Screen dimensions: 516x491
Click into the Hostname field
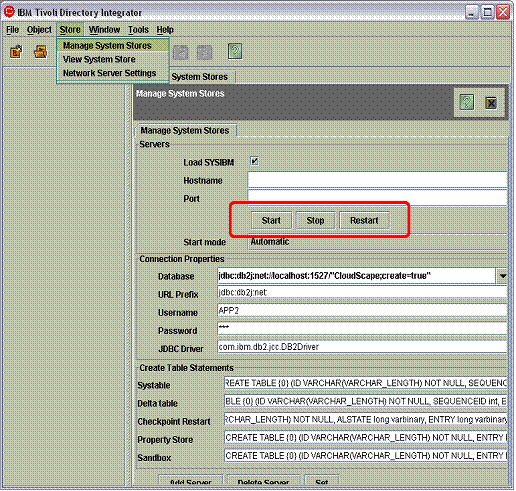coord(377,180)
